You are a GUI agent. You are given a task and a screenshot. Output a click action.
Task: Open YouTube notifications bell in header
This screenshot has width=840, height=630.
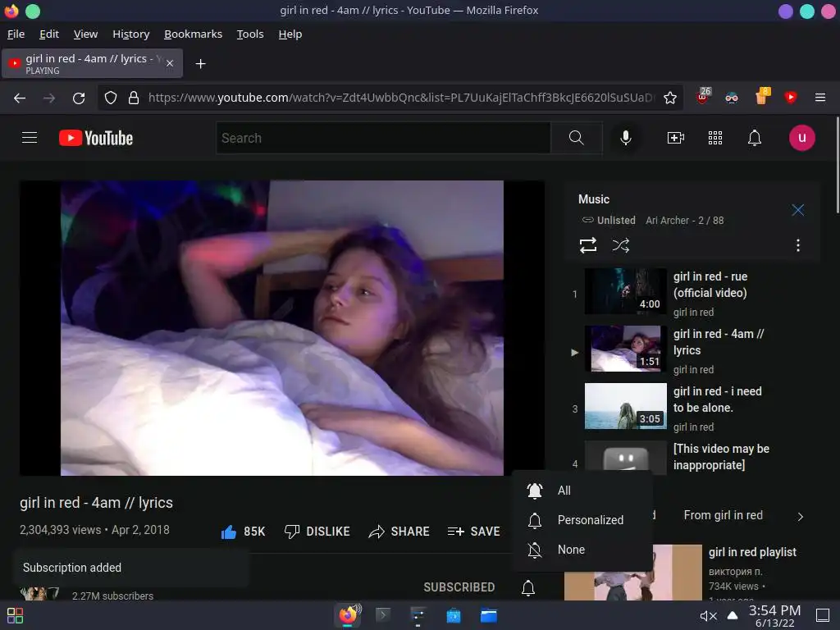coord(755,138)
